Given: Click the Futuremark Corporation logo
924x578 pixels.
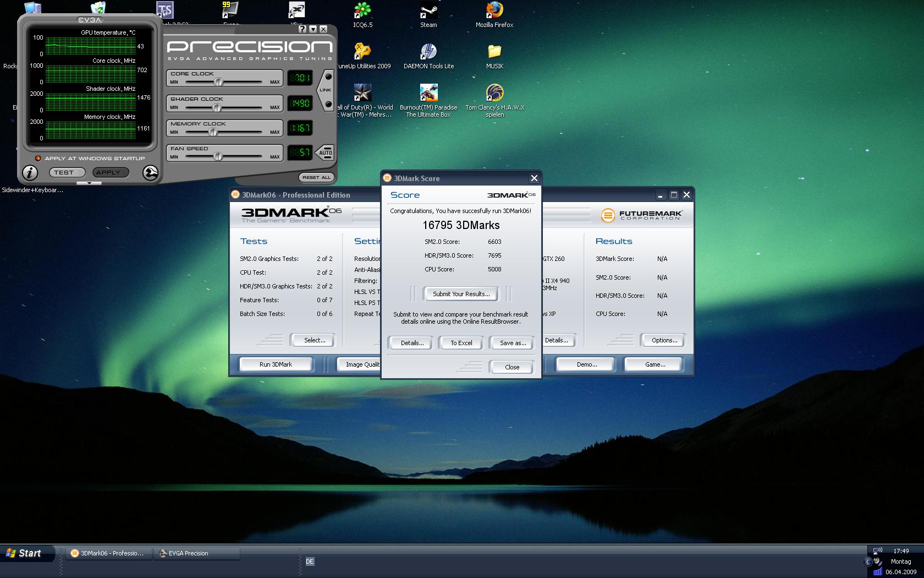Looking at the screenshot, I should click(x=642, y=215).
